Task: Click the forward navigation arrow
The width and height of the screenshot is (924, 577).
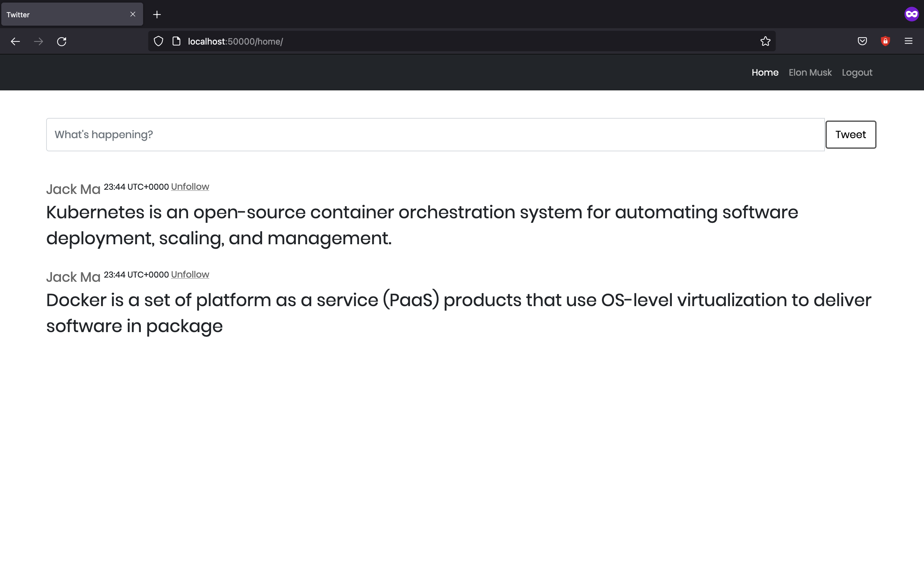Action: click(x=38, y=41)
